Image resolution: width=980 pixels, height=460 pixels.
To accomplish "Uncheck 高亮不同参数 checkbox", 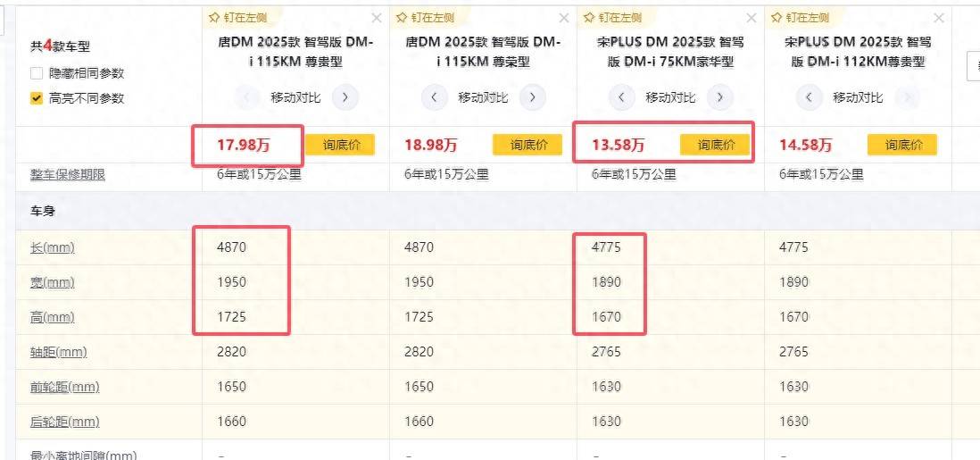I will coord(37,97).
